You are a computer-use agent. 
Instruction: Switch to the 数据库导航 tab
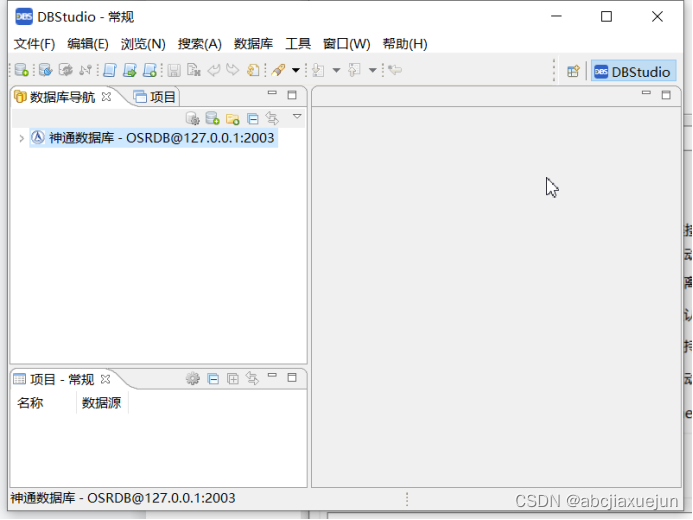point(61,97)
